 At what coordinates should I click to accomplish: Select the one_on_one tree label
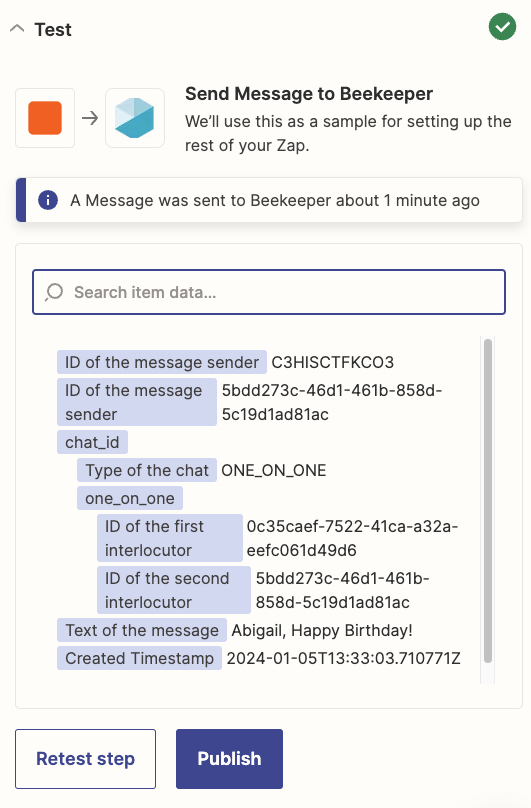coord(130,498)
